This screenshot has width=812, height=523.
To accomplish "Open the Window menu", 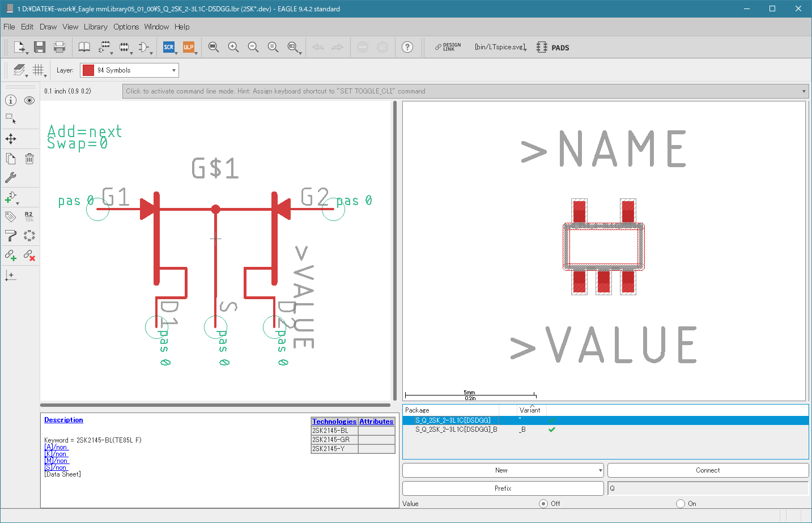I will (156, 27).
